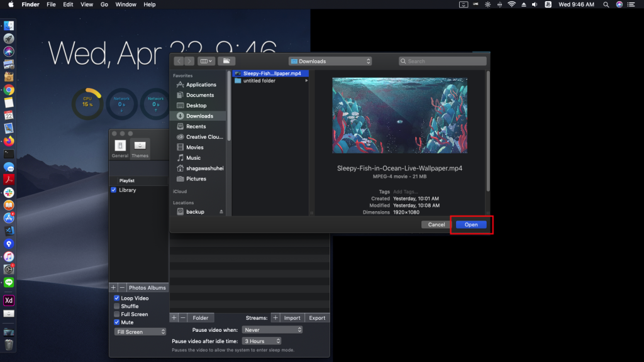The width and height of the screenshot is (644, 362).
Task: Select the untitled folder entry
Action: point(270,81)
